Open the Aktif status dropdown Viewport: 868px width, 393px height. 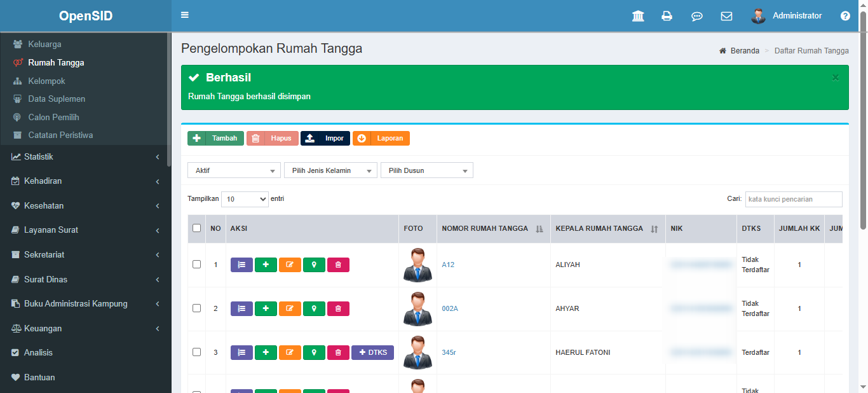234,170
